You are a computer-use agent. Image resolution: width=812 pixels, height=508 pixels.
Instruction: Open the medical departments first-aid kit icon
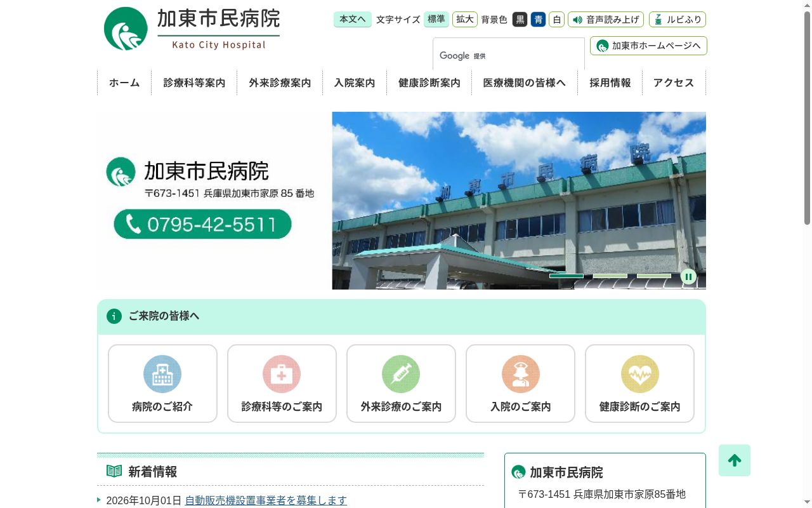[282, 374]
